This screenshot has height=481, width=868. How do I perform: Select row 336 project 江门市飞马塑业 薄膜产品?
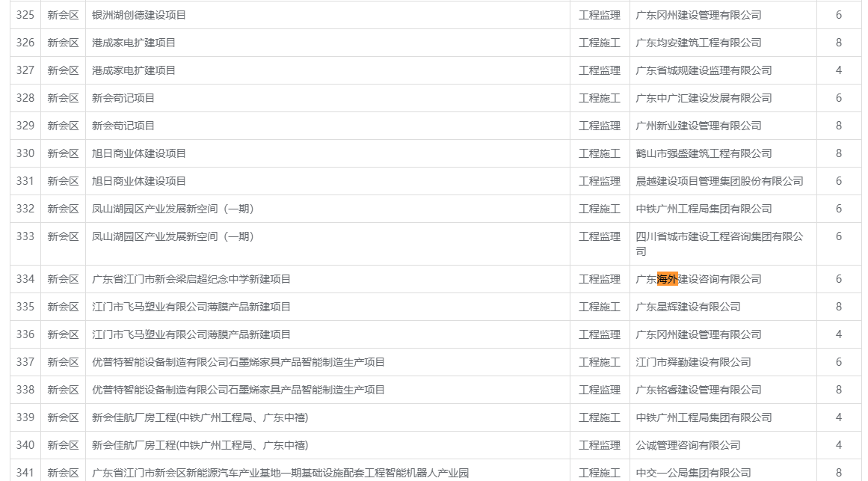tap(191, 334)
